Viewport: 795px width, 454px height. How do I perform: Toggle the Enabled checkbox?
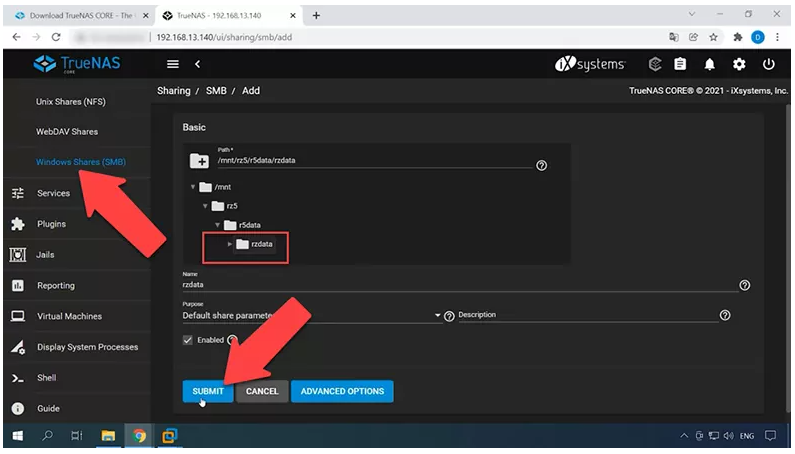point(188,340)
